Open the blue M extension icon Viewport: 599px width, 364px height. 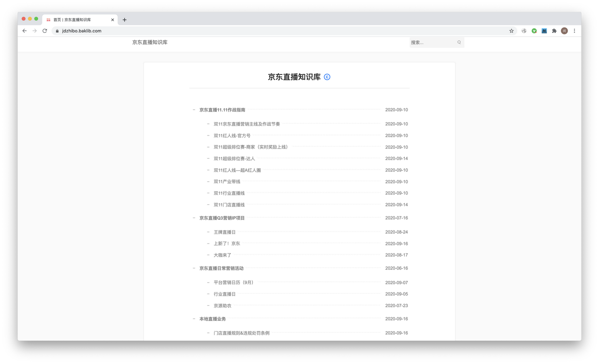click(544, 31)
